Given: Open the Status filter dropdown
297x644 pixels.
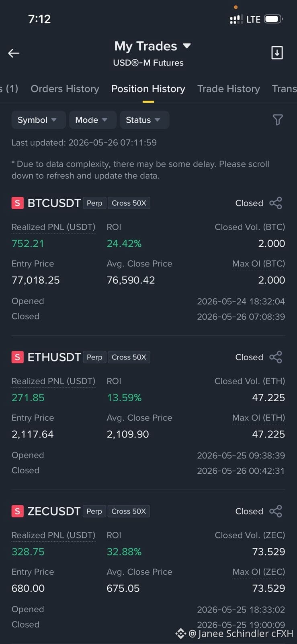Looking at the screenshot, I should click(145, 120).
